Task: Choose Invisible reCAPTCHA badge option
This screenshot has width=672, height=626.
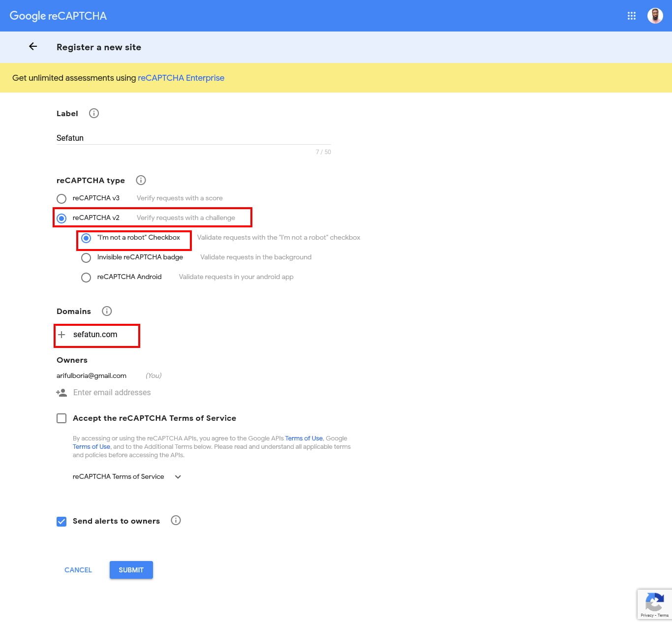Action: [86, 257]
